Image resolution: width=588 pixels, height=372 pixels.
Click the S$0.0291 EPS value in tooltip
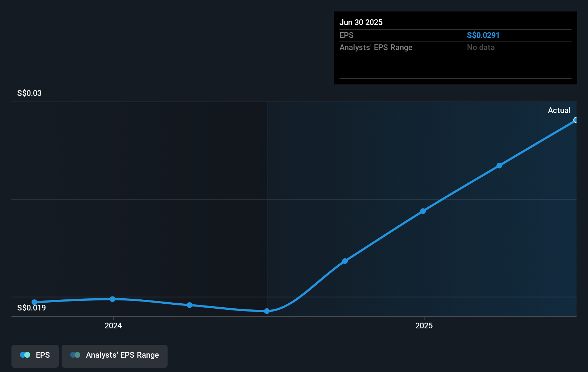483,35
